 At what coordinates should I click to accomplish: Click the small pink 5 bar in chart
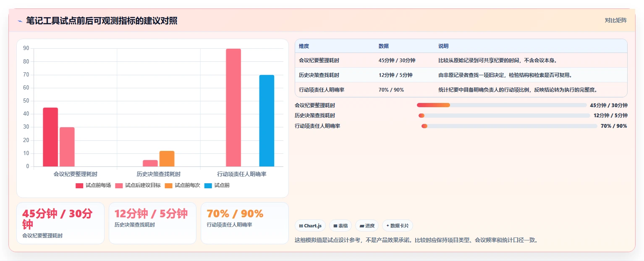click(150, 163)
